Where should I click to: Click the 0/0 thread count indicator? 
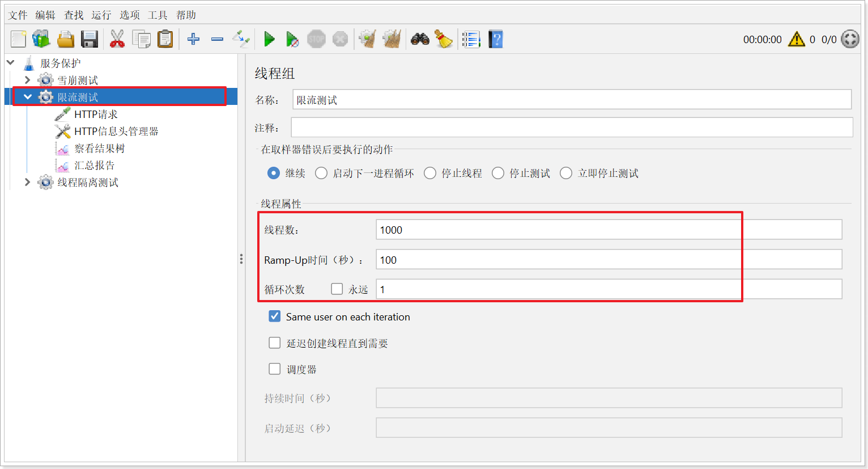click(829, 39)
